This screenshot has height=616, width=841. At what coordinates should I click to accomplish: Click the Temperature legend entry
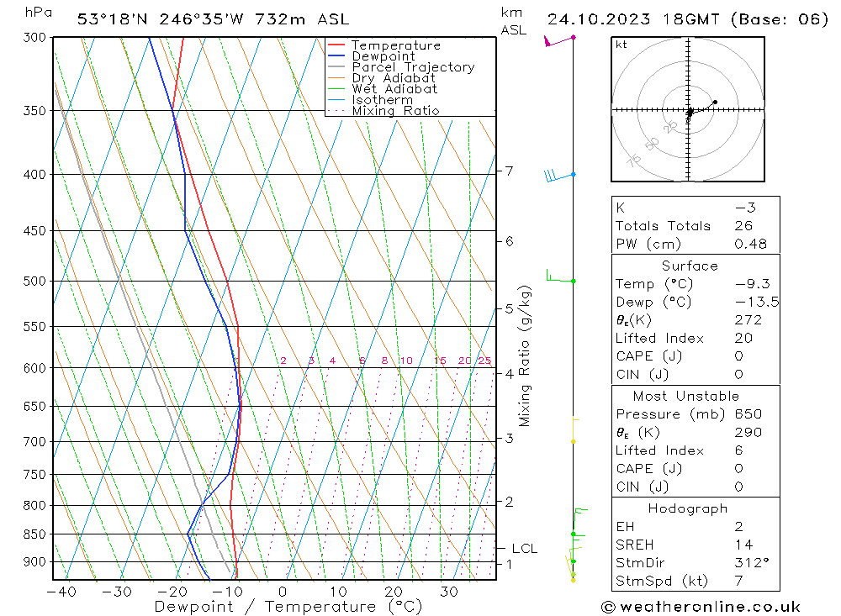point(396,45)
